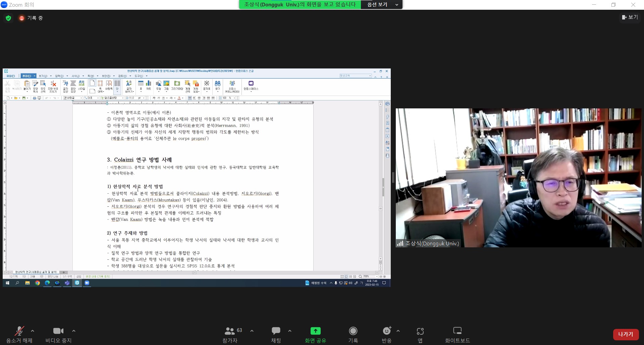Viewport: 644px width, 345px height.
Task: Insert a chart with 차트 icon
Action: 149,85
